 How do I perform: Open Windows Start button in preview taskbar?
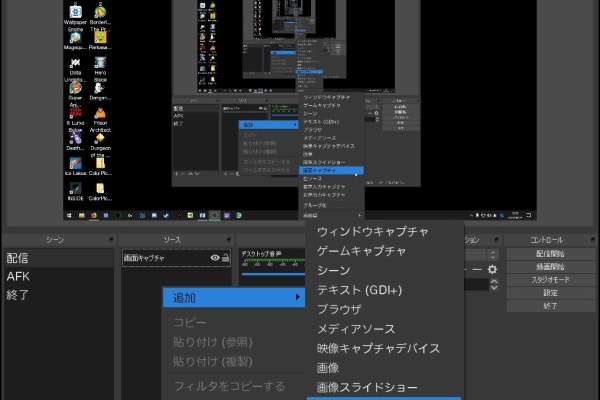click(x=69, y=216)
